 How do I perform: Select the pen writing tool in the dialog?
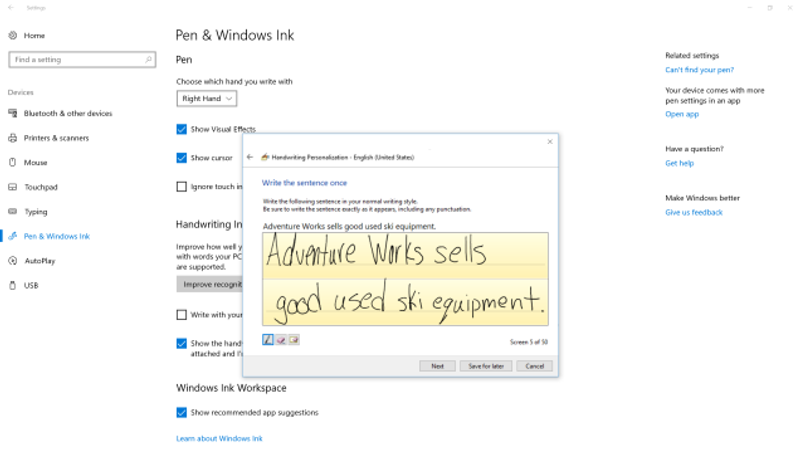coord(268,340)
